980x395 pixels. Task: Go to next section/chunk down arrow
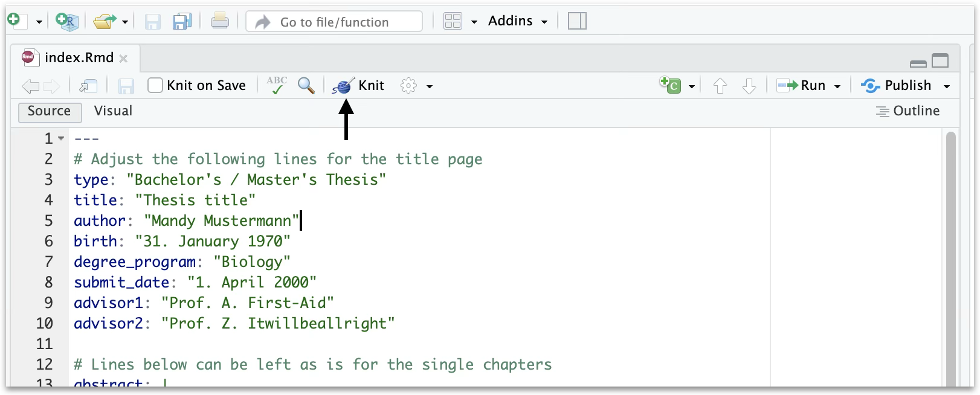tap(749, 86)
